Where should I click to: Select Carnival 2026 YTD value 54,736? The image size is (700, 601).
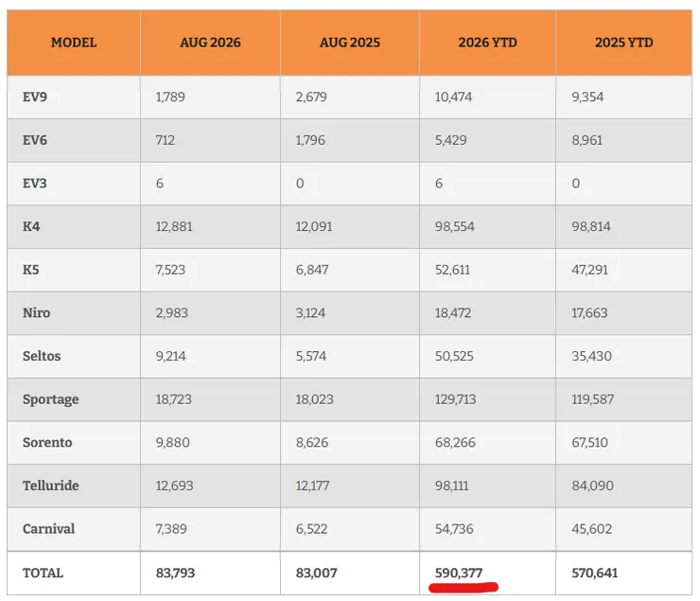pyautogui.click(x=454, y=529)
